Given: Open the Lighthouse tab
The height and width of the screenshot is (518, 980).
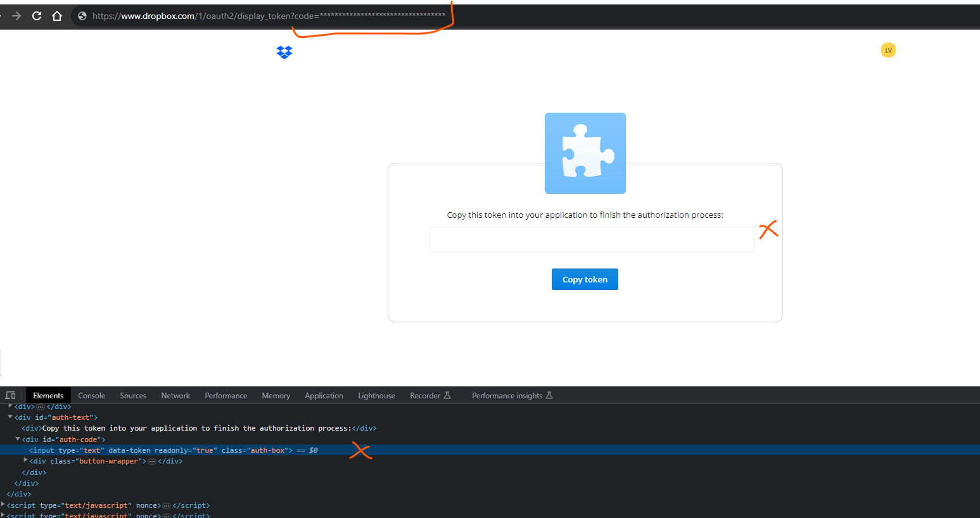Looking at the screenshot, I should click(376, 396).
